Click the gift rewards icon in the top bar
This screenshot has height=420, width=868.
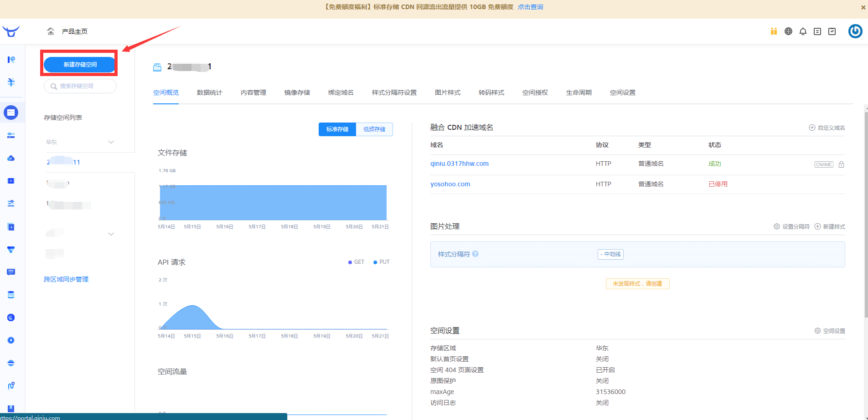pyautogui.click(x=774, y=31)
